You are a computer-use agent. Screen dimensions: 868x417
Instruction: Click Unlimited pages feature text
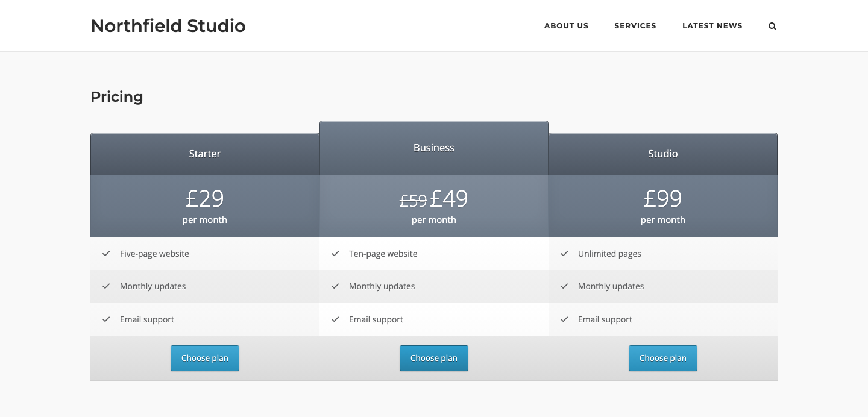[x=609, y=254]
